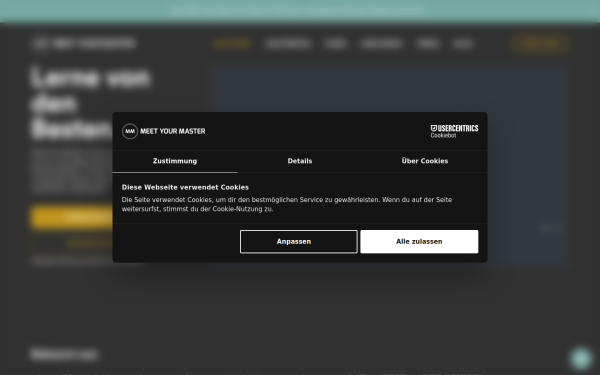Read the heading 'Diese Webseite verwendet Cookies'
This screenshot has height=375, width=600.
[185, 187]
